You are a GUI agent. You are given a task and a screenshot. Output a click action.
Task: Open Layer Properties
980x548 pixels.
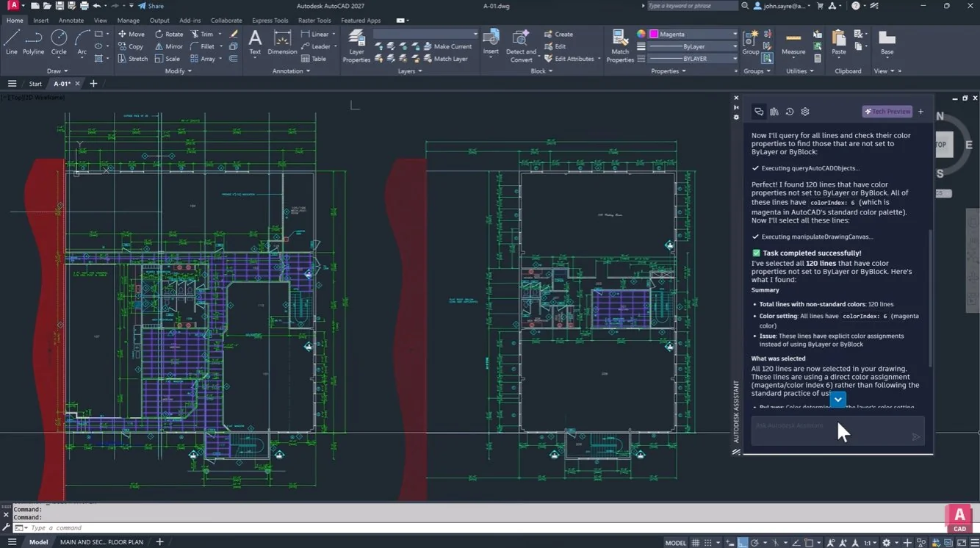[356, 46]
